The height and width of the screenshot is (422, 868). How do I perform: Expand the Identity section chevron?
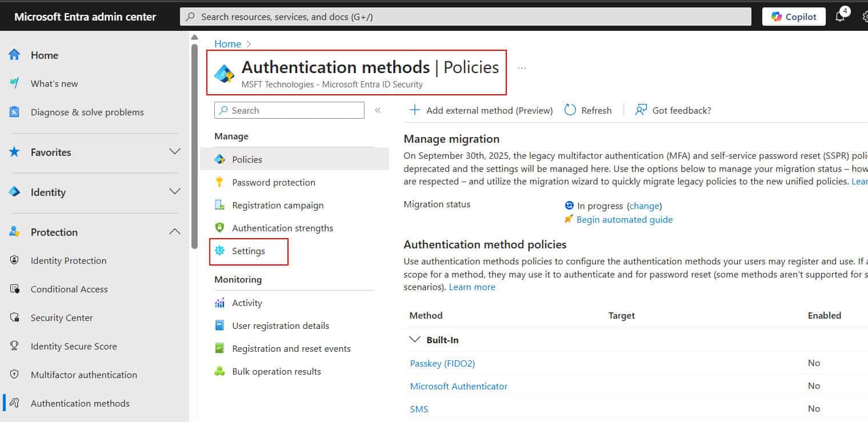click(x=175, y=192)
